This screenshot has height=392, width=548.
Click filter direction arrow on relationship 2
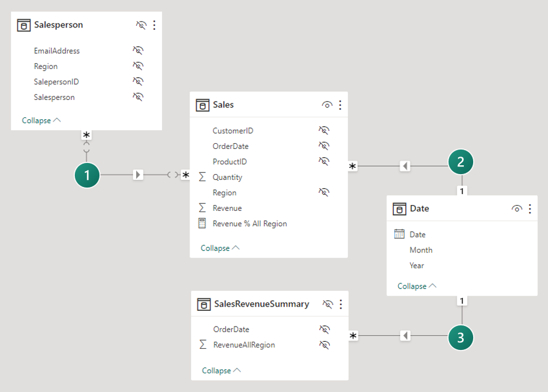coord(404,166)
